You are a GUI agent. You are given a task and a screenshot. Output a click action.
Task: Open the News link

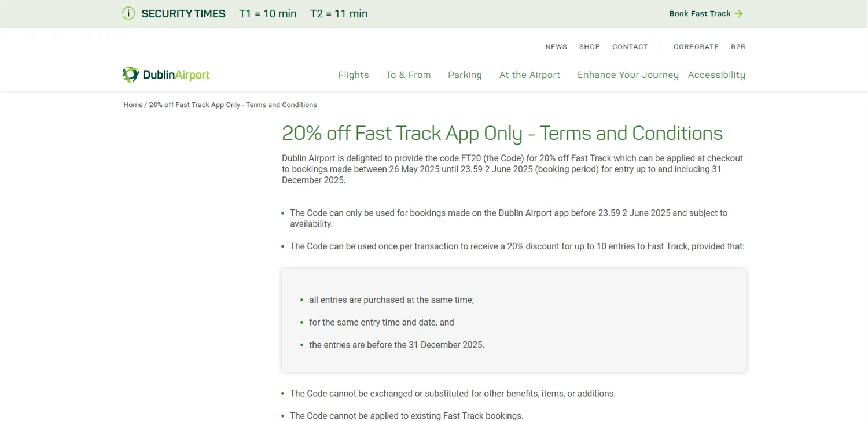click(556, 47)
